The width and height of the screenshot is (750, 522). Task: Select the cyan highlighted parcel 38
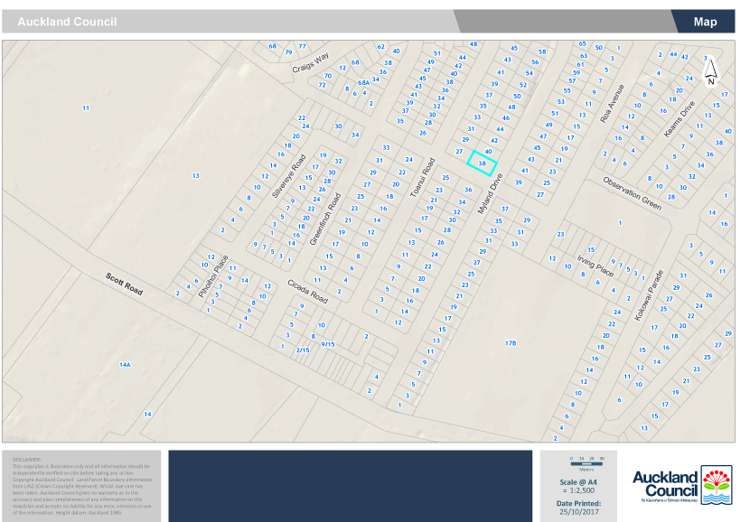coord(482,162)
